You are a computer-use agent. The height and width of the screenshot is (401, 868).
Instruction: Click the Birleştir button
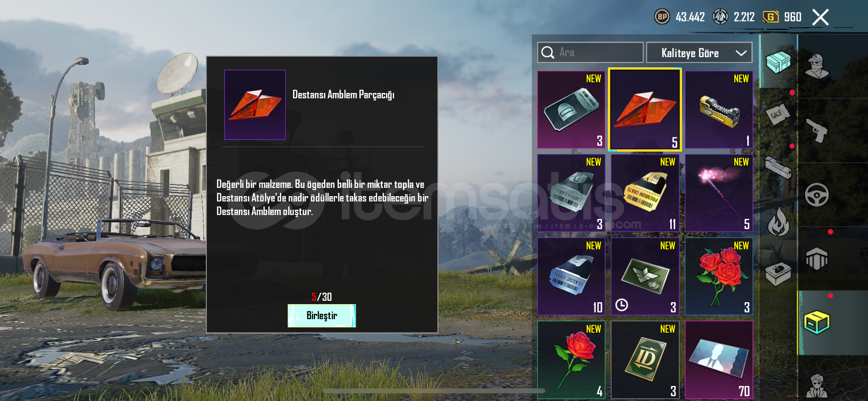[x=322, y=316]
